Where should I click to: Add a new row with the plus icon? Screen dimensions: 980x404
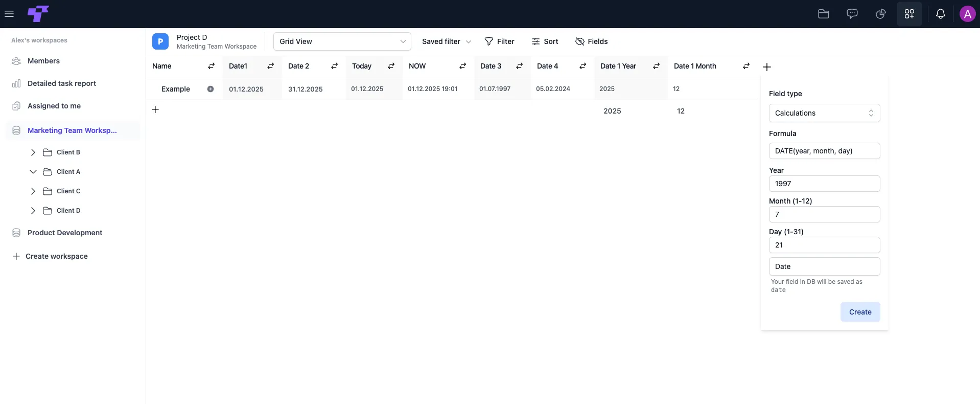click(x=155, y=109)
